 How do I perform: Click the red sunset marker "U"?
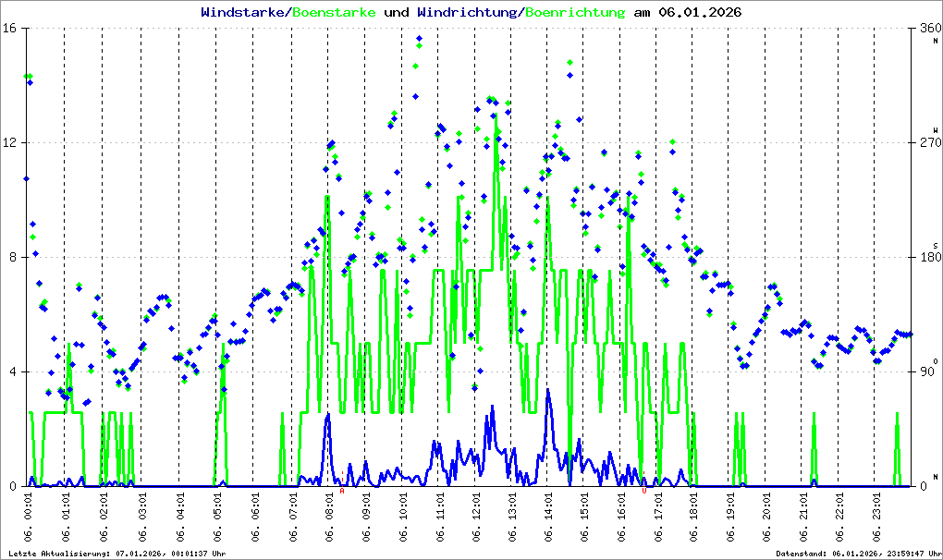click(x=644, y=491)
